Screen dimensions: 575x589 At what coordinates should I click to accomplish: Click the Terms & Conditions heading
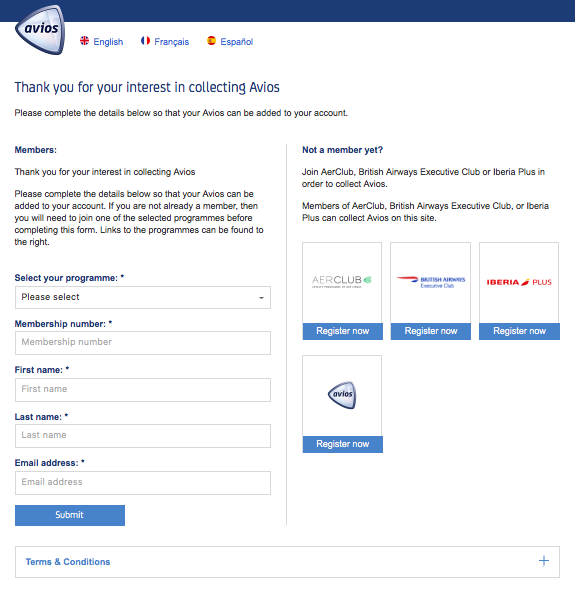pyautogui.click(x=68, y=562)
